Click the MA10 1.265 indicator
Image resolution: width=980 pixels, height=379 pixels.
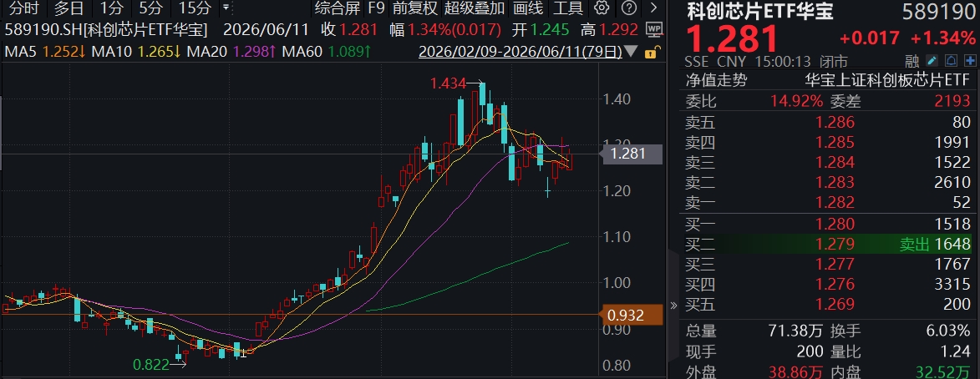click(136, 51)
